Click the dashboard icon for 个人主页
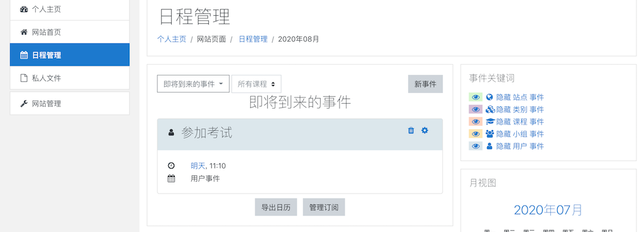The height and width of the screenshot is (232, 644). (x=24, y=9)
